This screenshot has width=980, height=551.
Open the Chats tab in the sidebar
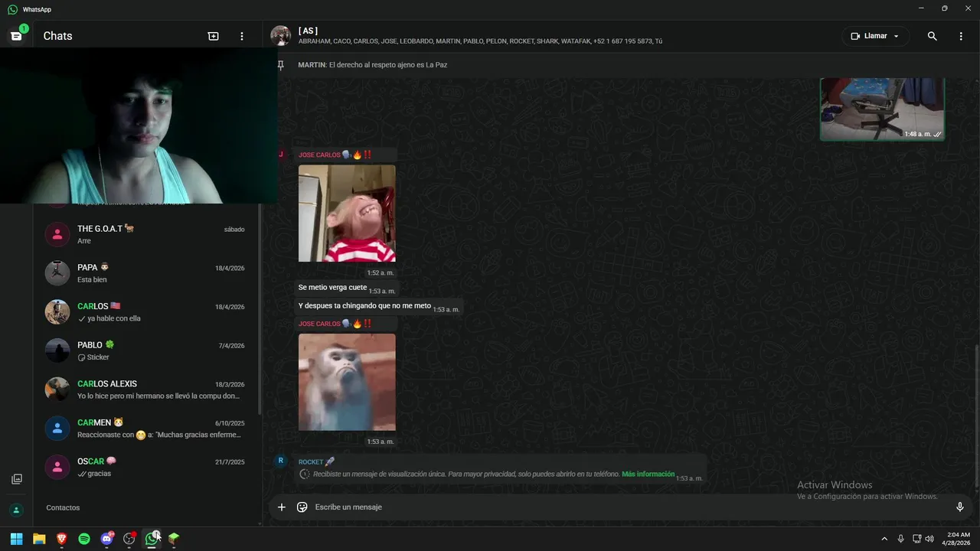click(x=16, y=36)
